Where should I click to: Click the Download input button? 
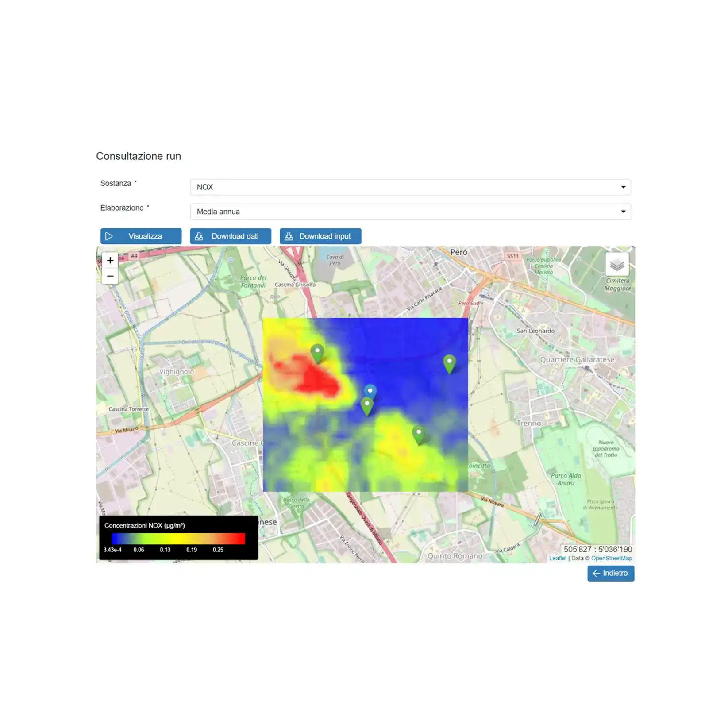[x=320, y=236]
